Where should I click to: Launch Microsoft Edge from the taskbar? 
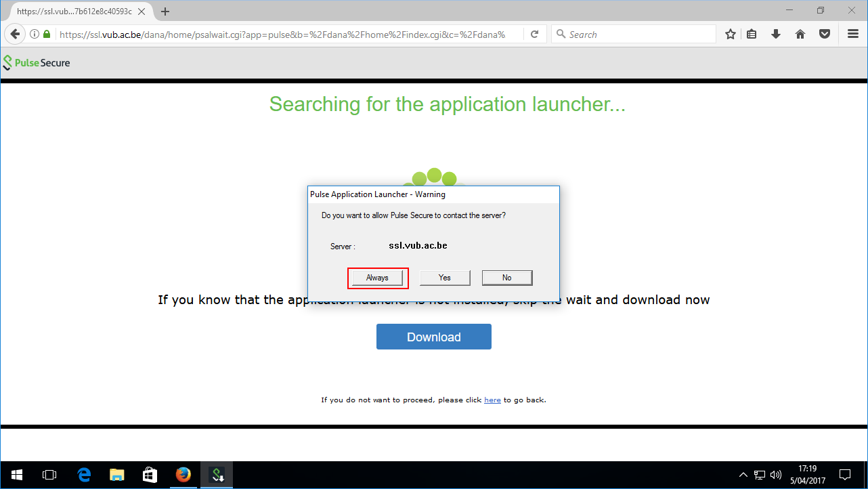click(84, 475)
